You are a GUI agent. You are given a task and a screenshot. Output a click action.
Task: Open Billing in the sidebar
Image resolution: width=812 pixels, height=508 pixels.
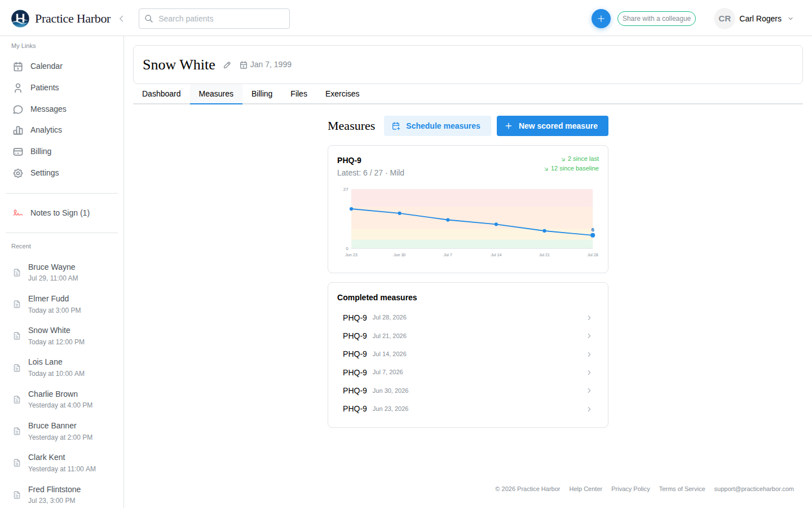point(62,151)
